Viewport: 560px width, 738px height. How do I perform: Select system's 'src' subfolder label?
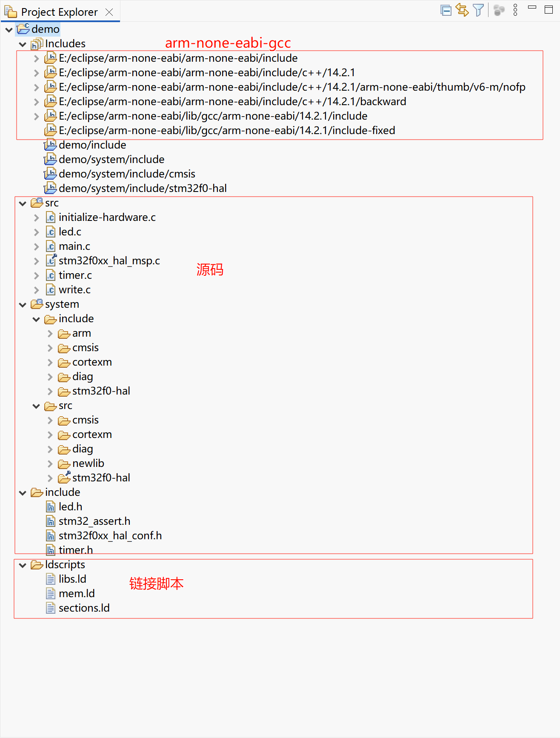point(66,405)
